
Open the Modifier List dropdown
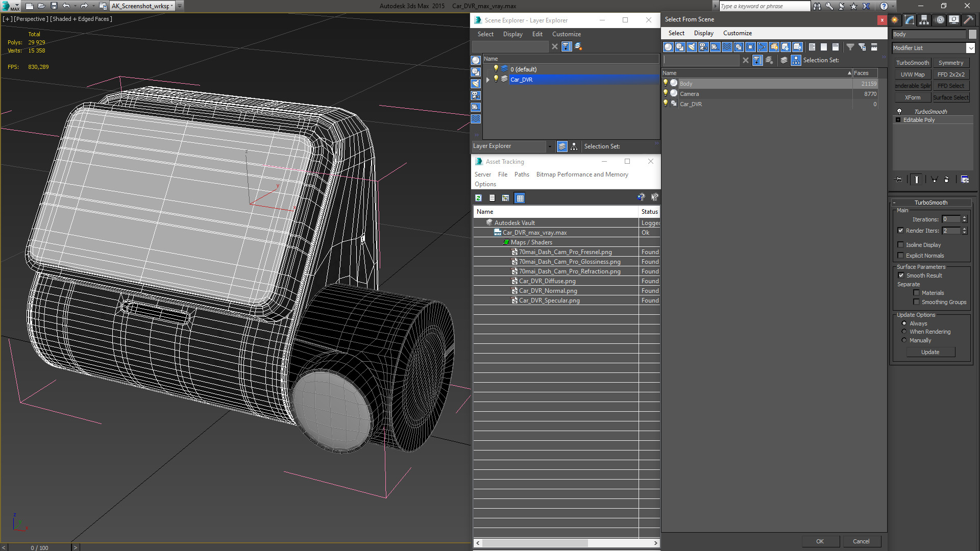click(x=970, y=48)
